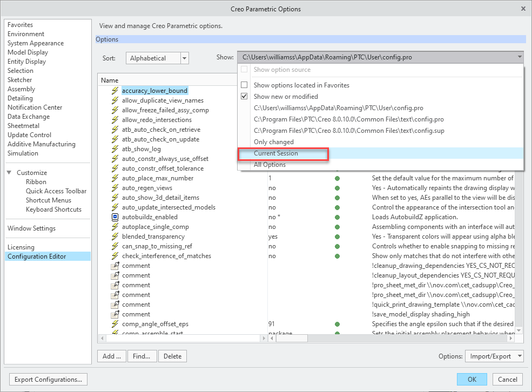The width and height of the screenshot is (532, 392).
Task: Click the green status dot in auto_regen_views row
Action: coord(337,188)
